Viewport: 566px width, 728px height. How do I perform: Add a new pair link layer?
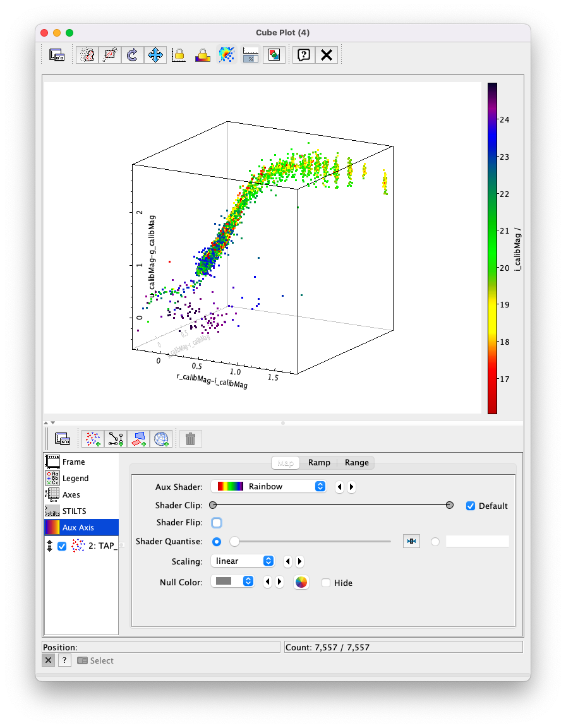(x=116, y=438)
